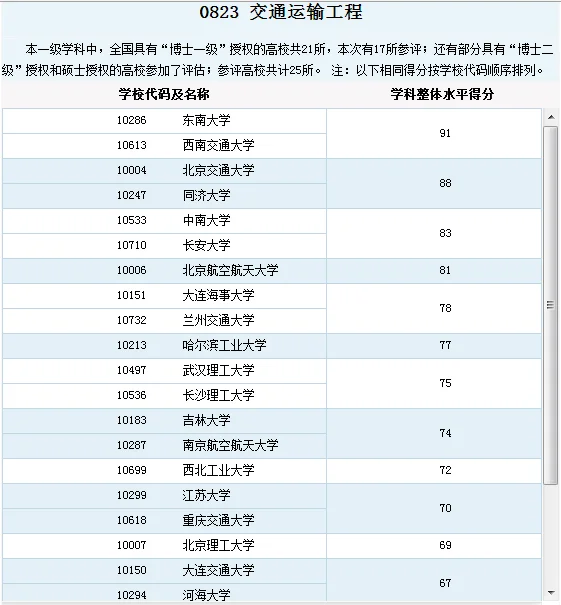Click school code 10213
This screenshot has height=605, width=561.
132,345
